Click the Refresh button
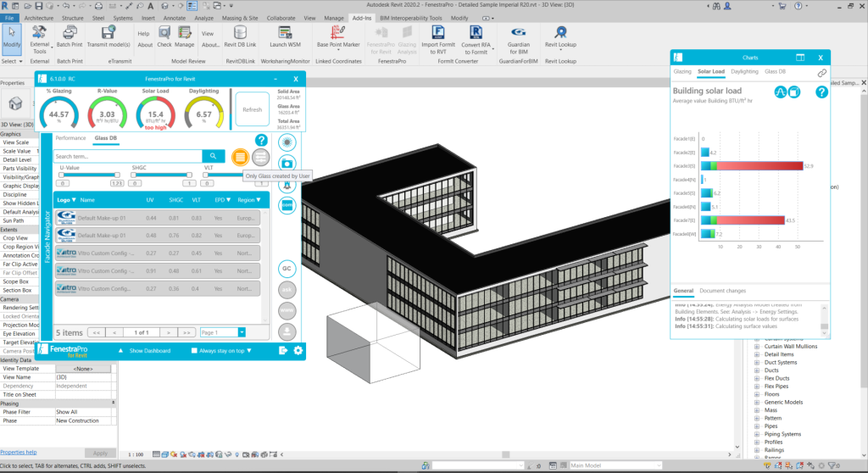Viewport: 868px width, 473px height. [252, 109]
